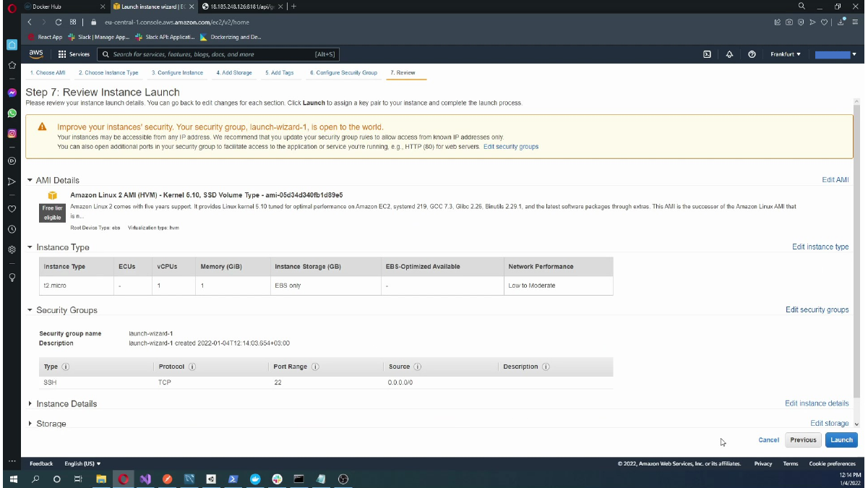Click the AWS services search field

click(217, 54)
